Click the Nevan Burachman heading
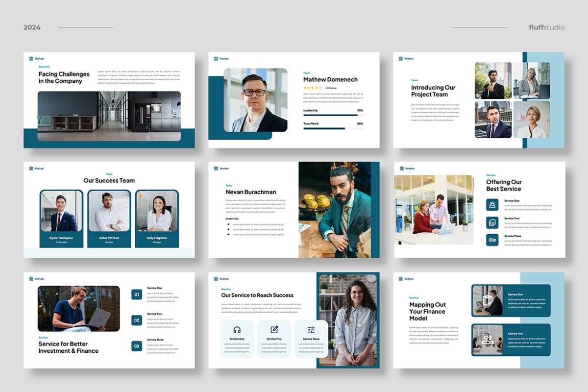Viewport: 588px width, 392px height. (x=250, y=192)
